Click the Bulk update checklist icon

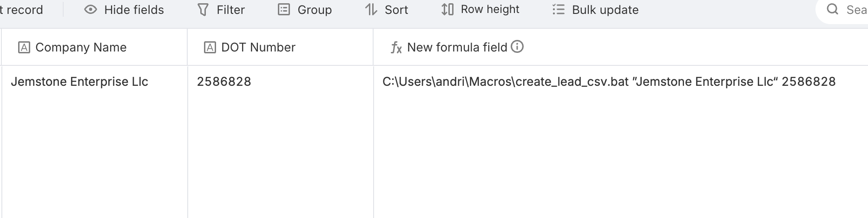click(x=559, y=9)
